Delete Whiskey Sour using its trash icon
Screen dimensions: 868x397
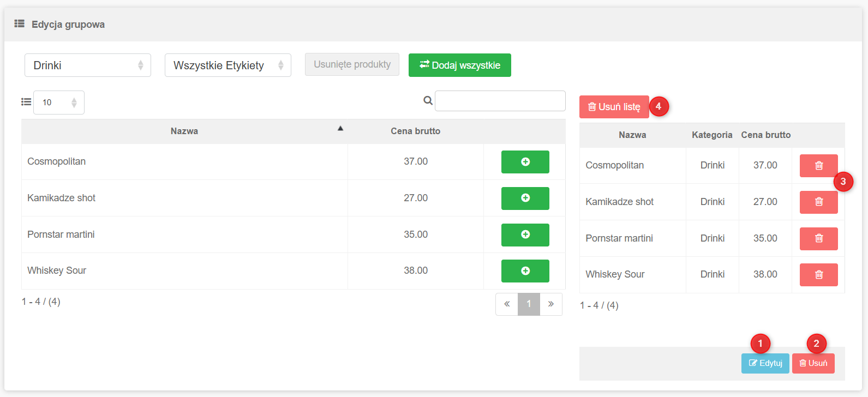[818, 275]
